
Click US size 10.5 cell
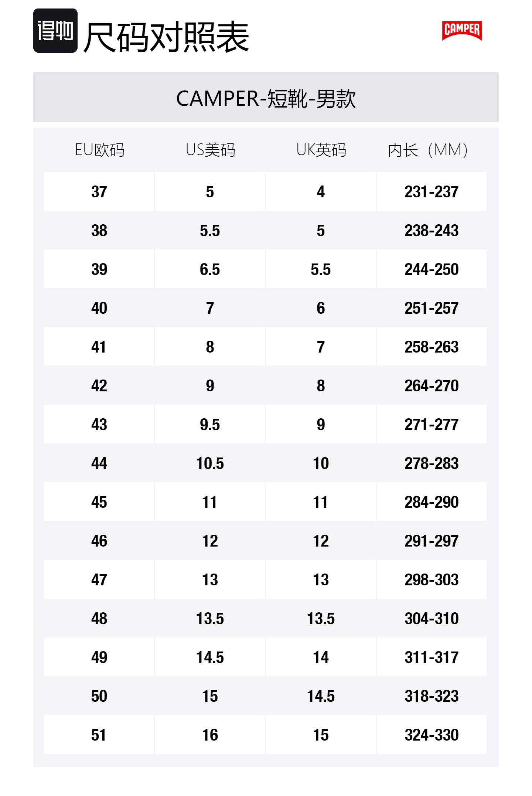coord(210,463)
